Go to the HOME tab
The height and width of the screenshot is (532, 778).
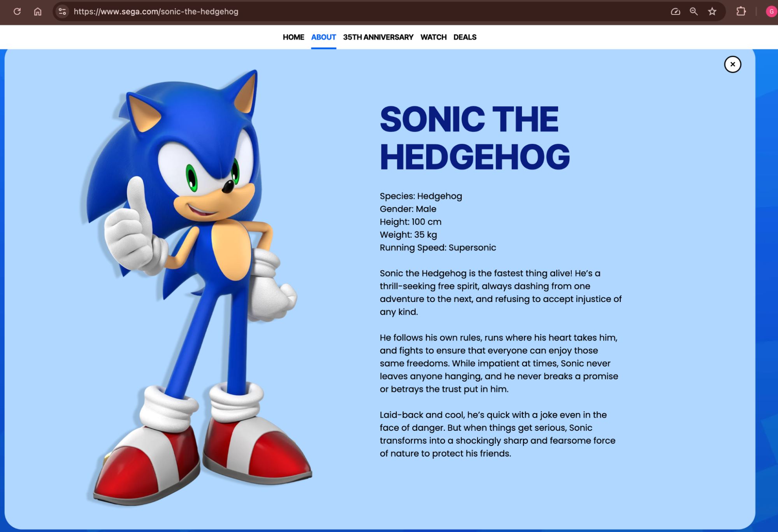293,37
